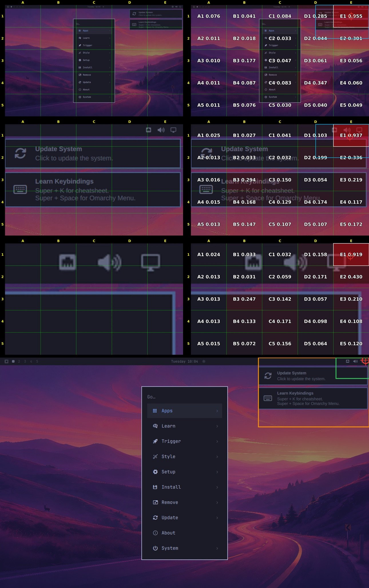Image resolution: width=369 pixels, height=588 pixels.
Task: Switch to workspace 3
Action: 25,361
